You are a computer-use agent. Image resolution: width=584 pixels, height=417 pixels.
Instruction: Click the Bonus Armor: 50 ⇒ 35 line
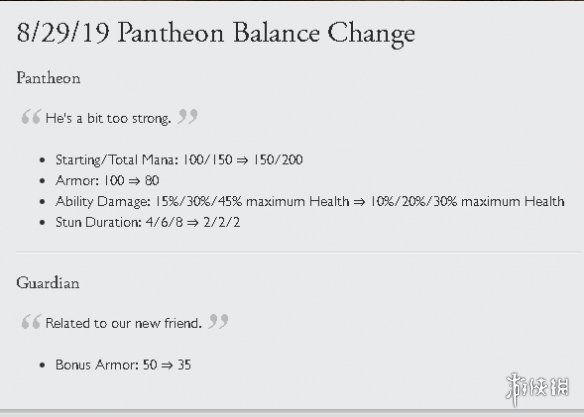(123, 365)
